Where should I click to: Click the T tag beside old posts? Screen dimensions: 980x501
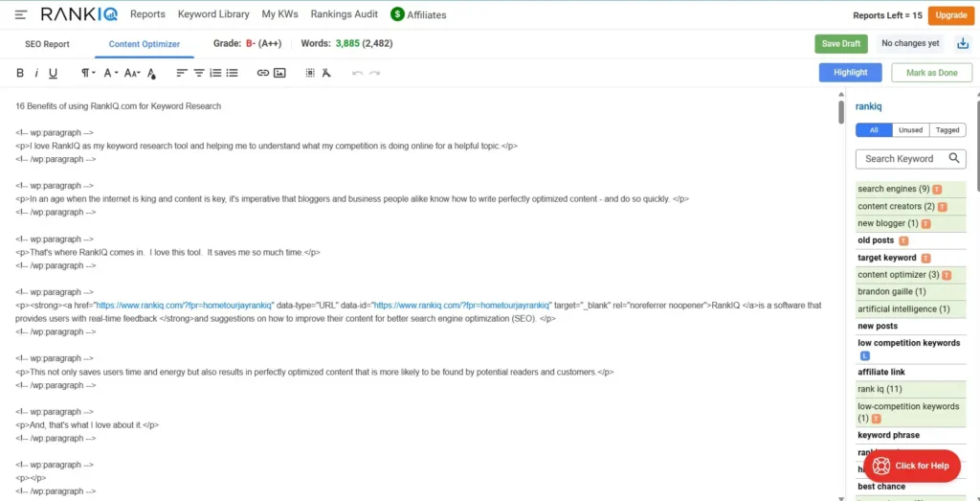903,240
